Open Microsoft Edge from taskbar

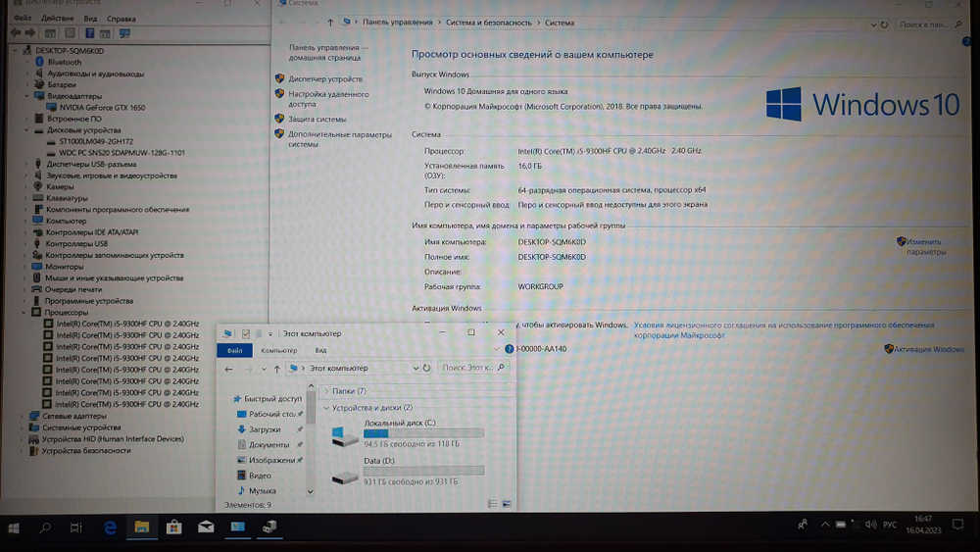coord(110,527)
